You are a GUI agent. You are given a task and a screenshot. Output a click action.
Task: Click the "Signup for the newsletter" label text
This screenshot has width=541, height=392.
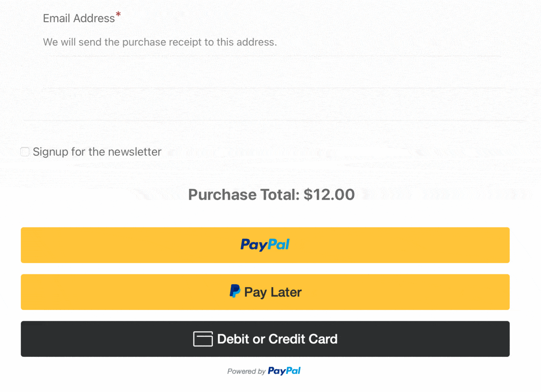click(x=97, y=152)
